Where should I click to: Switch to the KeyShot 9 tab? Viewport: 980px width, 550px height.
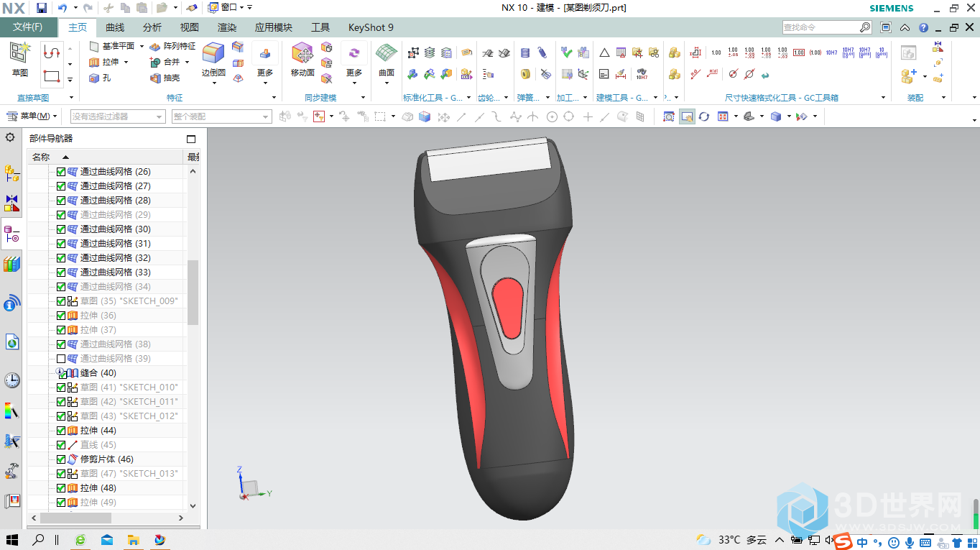(371, 27)
